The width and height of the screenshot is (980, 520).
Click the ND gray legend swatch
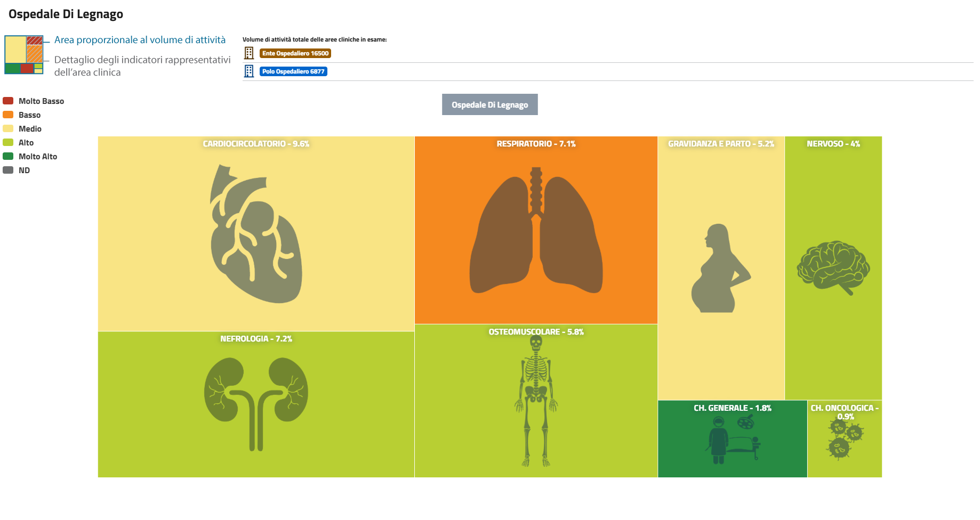[x=8, y=170]
